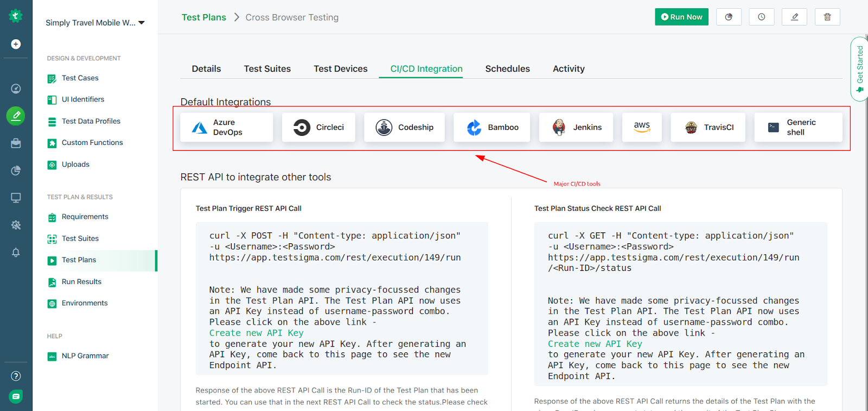Click the clock schedule icon button
868x411 pixels.
pos(762,17)
